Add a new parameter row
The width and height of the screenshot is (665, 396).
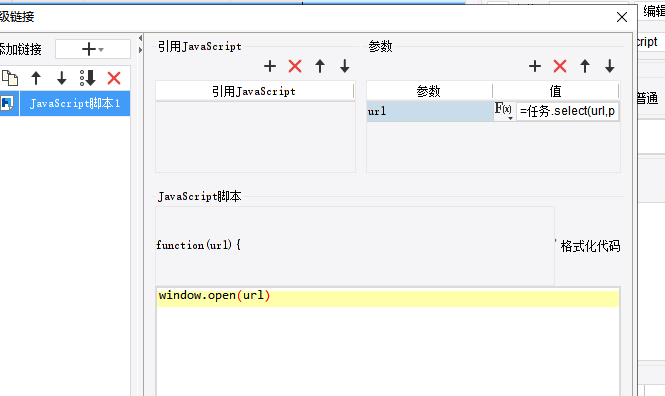535,66
